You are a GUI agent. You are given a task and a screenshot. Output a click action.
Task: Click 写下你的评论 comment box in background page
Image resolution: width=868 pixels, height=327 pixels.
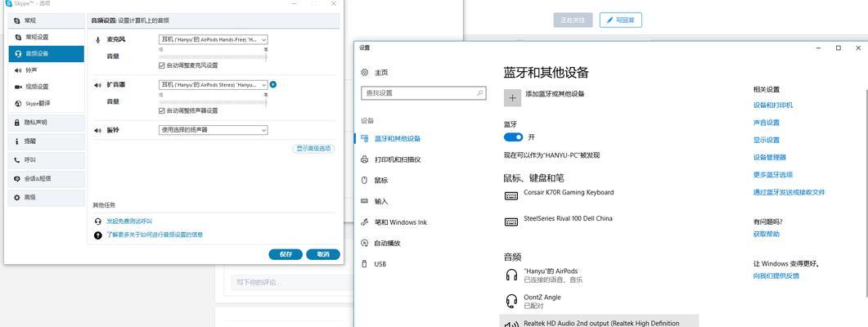[293, 282]
